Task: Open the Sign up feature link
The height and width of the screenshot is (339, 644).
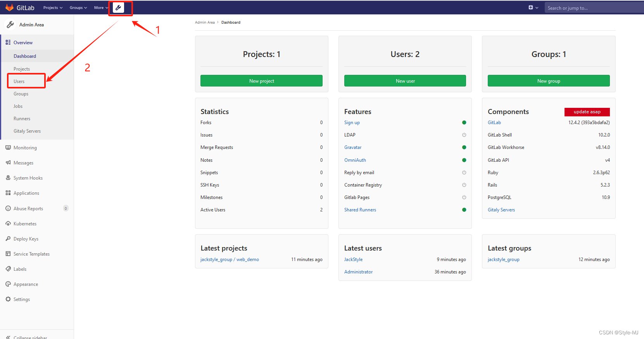Action: coord(352,123)
